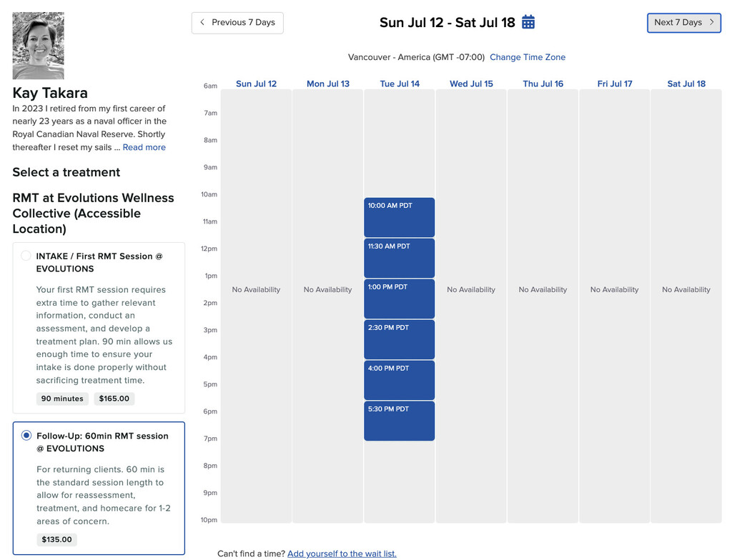Screen dimensions: 732x560
Task: Open the calendar date picker icon
Action: [528, 22]
